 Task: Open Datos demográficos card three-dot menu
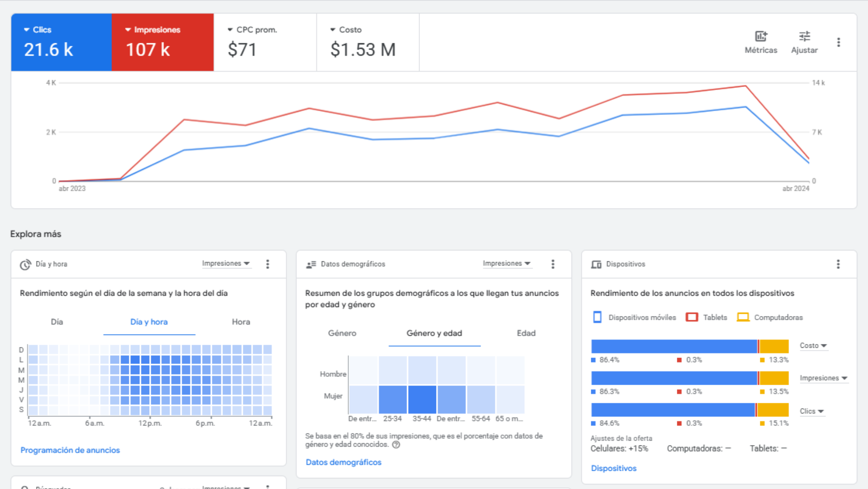pos(553,264)
